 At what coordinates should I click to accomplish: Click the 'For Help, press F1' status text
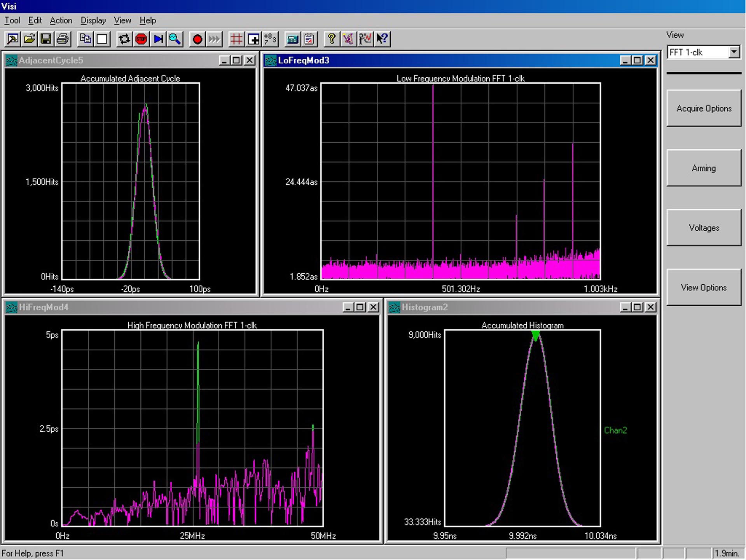click(33, 553)
